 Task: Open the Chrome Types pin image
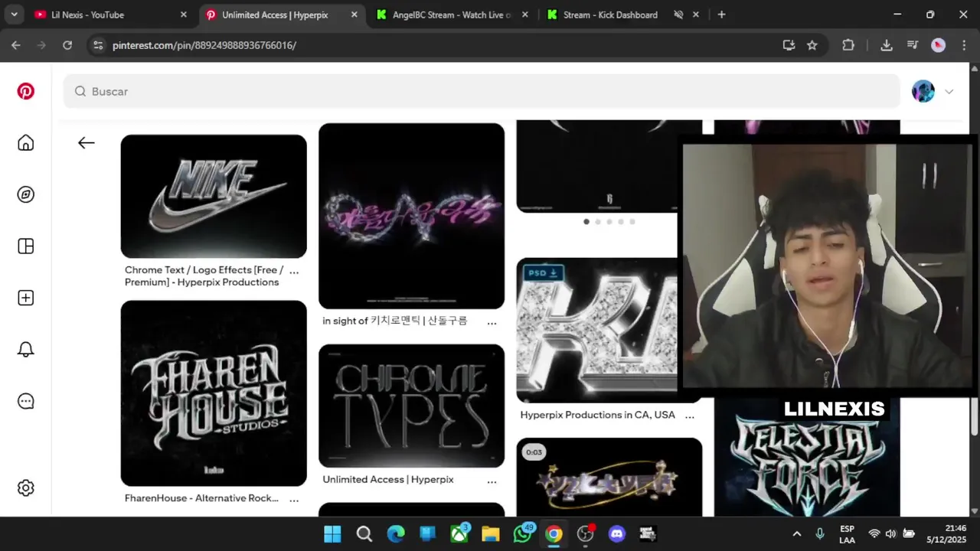click(x=411, y=406)
